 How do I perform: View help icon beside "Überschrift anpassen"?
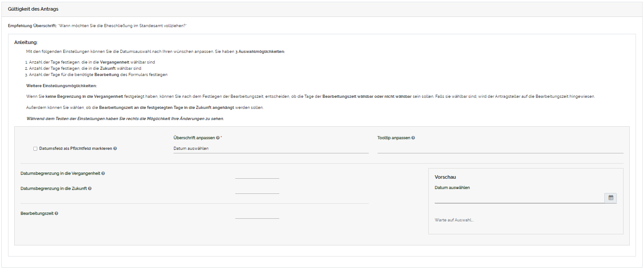(217, 138)
